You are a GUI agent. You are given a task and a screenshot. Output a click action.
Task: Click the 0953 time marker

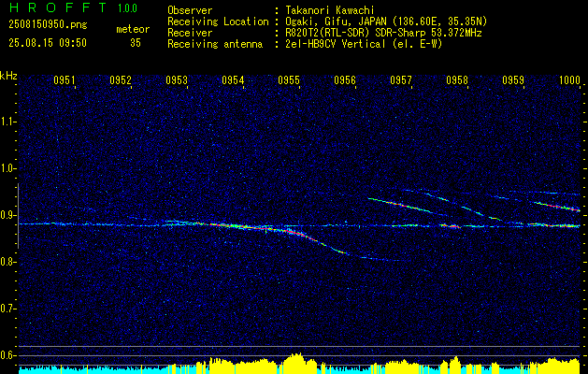point(177,80)
